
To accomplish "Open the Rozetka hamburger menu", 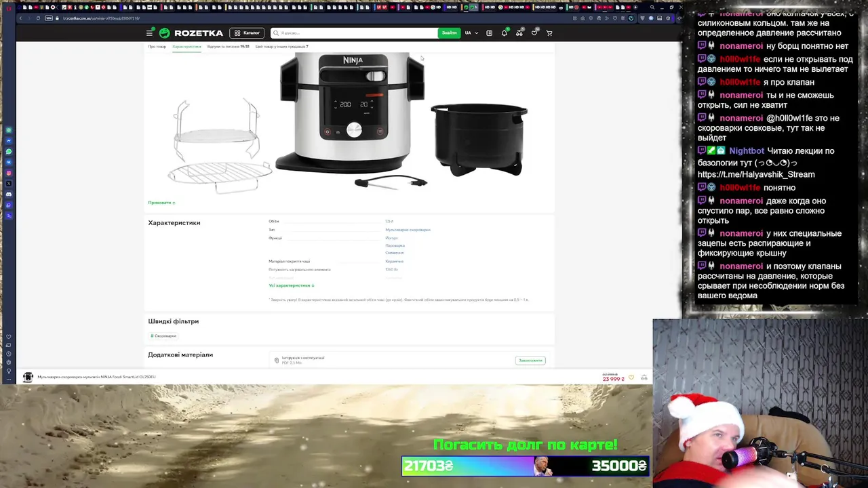I will pyautogui.click(x=149, y=33).
